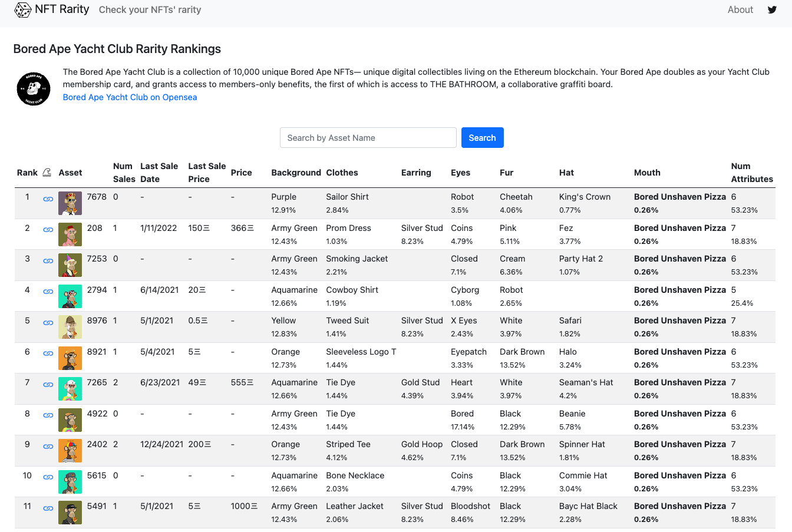The width and height of the screenshot is (792, 532).
Task: Click the Clothes column header
Action: pos(342,173)
